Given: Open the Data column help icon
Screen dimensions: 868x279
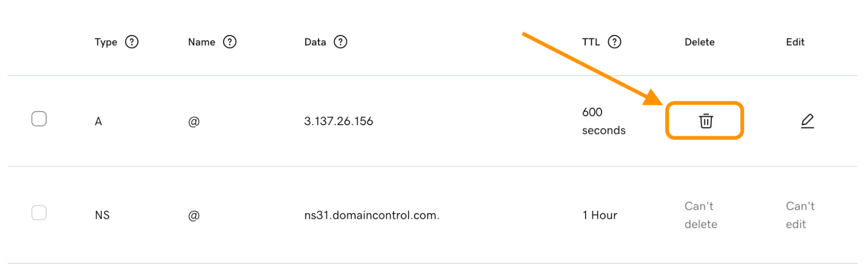Looking at the screenshot, I should (340, 42).
